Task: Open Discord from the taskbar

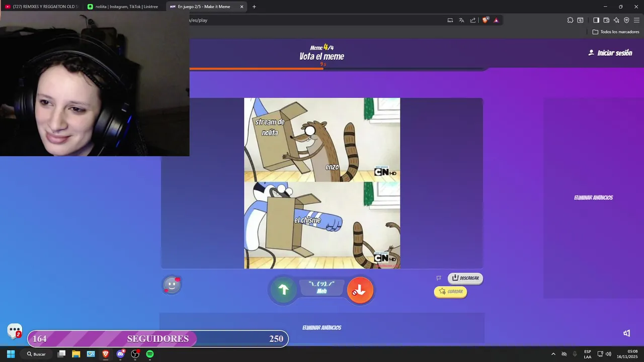Action: click(x=120, y=354)
